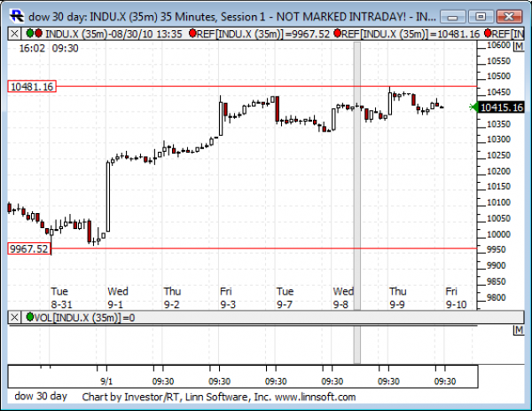Close the chart window
532x411 pixels.
click(x=509, y=16)
